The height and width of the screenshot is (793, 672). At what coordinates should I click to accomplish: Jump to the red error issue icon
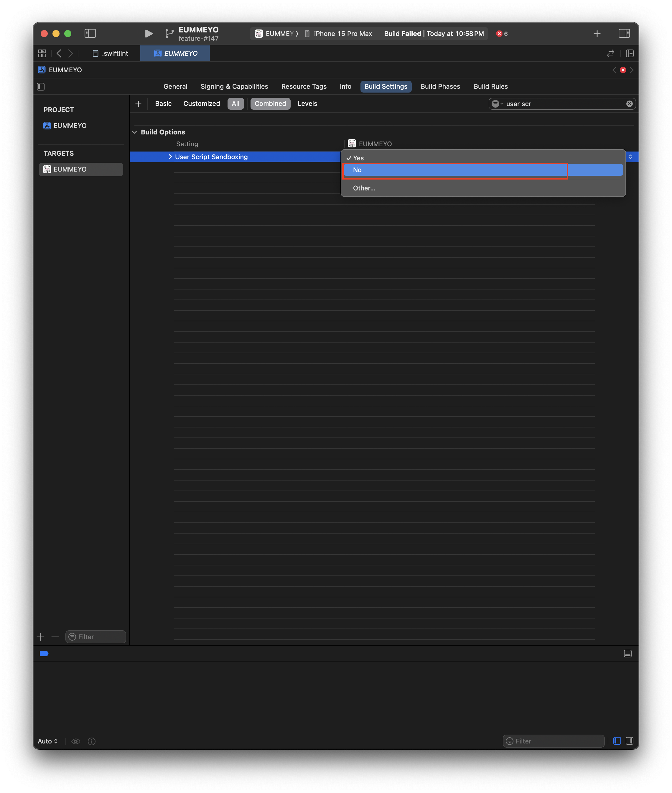[623, 70]
